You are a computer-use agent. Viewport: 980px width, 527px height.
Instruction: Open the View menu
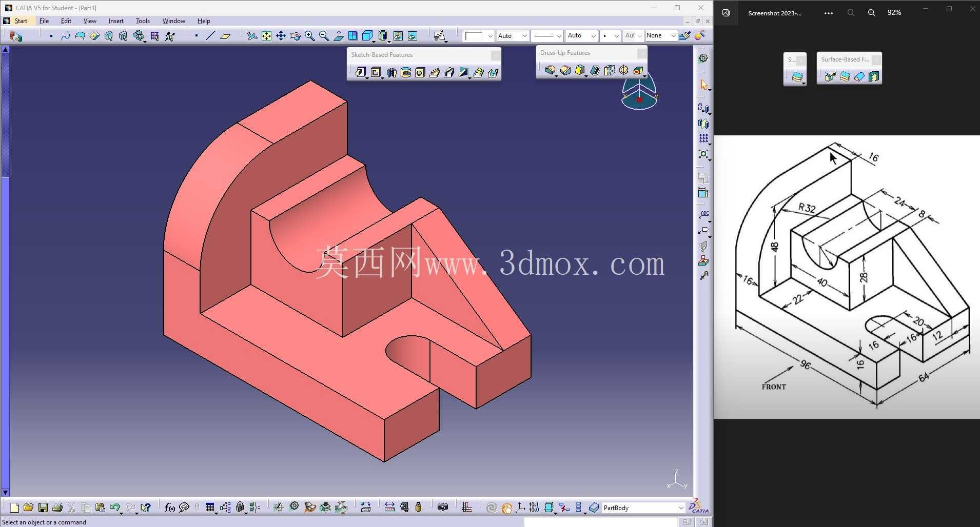click(90, 21)
